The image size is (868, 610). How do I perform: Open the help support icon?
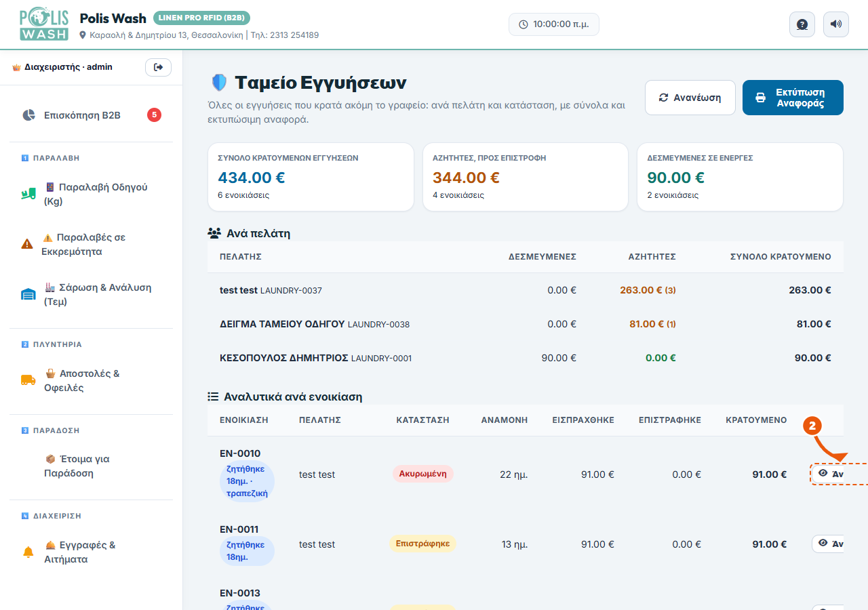(802, 24)
